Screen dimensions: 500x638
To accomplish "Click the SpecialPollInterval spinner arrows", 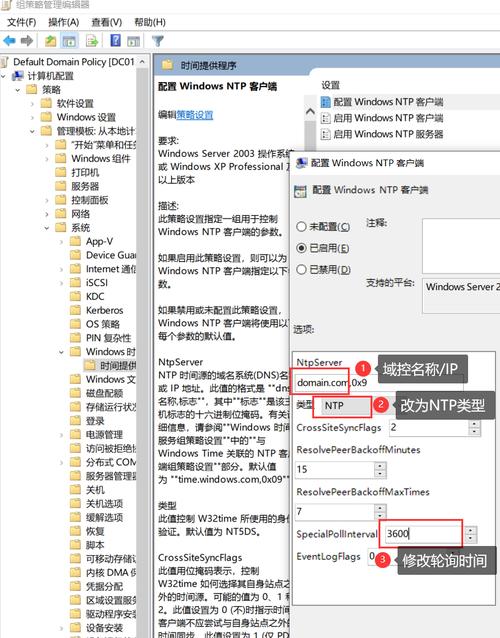I will pyautogui.click(x=471, y=534).
